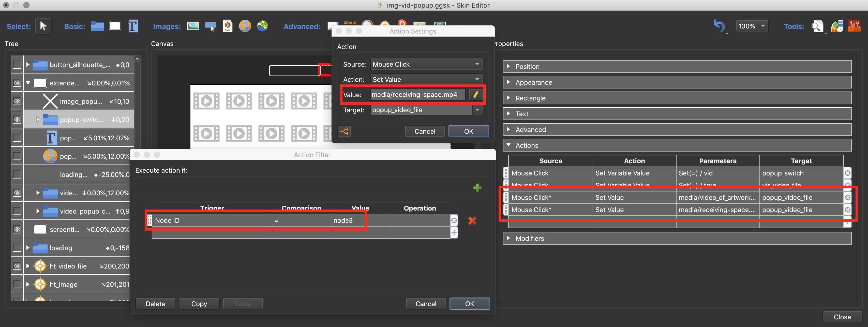The width and height of the screenshot is (868, 327).
Task: Add an SVG image element
Action: point(228,26)
